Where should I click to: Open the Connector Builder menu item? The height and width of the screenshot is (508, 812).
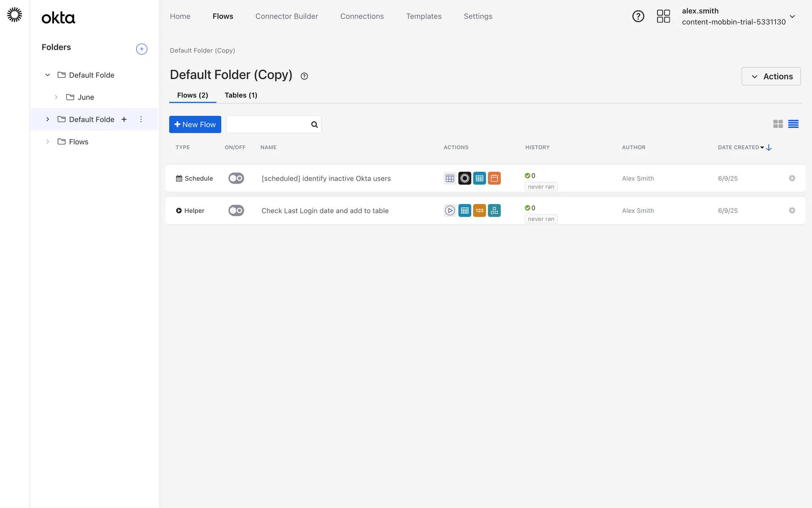pyautogui.click(x=286, y=16)
